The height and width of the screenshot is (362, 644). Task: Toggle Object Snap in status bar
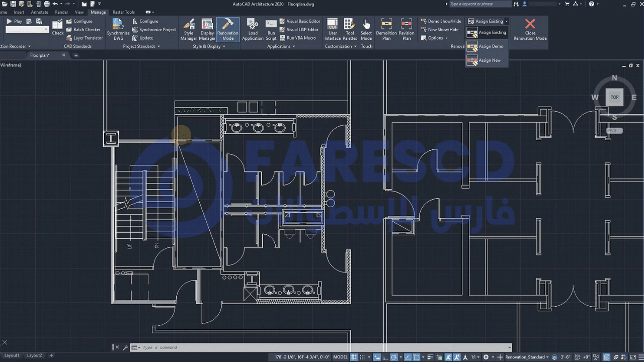[x=417, y=357]
